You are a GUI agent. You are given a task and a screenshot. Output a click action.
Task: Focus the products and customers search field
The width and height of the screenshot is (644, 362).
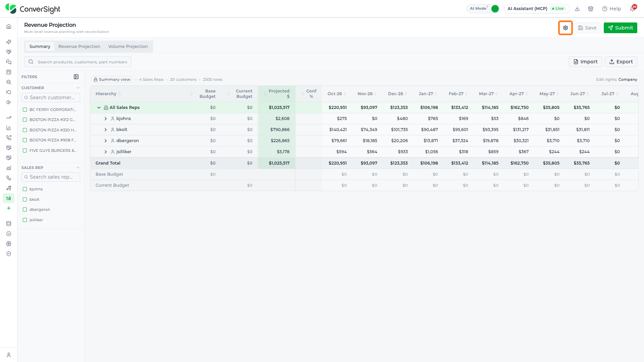click(78, 62)
